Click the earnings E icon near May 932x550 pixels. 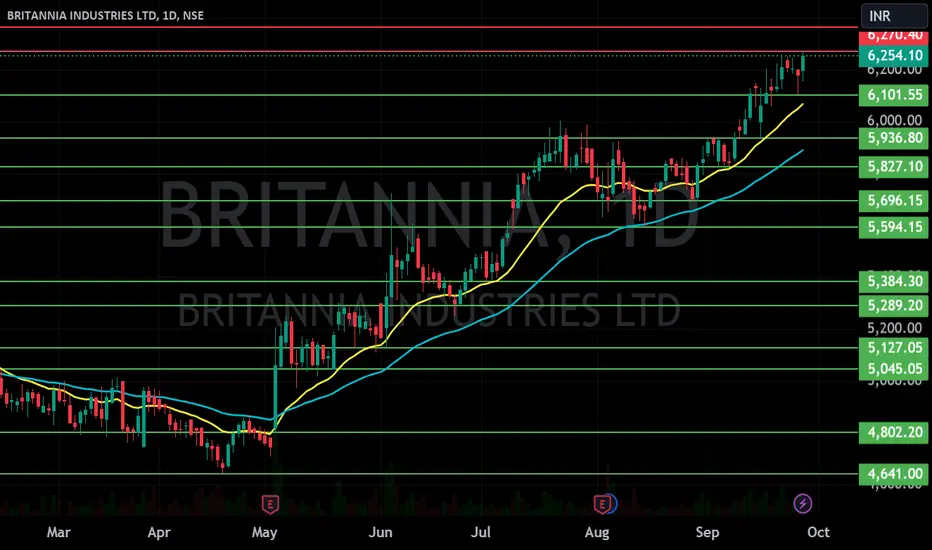270,505
